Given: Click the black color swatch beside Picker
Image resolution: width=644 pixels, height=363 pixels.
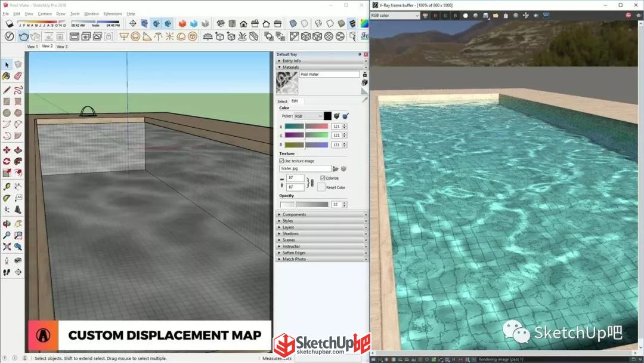Looking at the screenshot, I should tap(327, 116).
